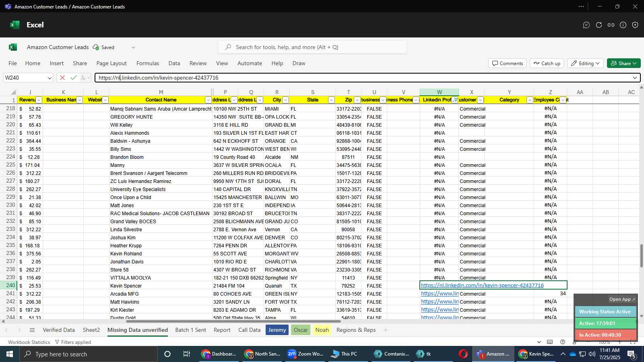Show hidden system tray icons chevron
The height and width of the screenshot is (362, 644).
563,354
